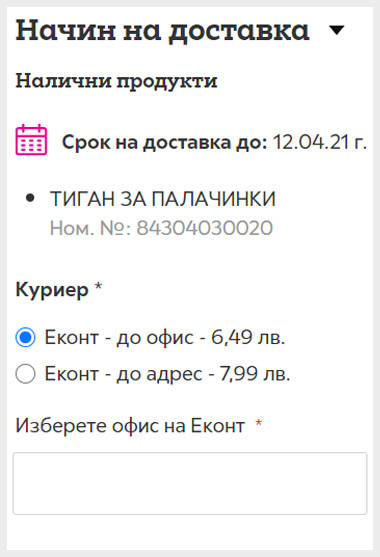This screenshot has width=380, height=557.
Task: Click the delivery date 12.04.21 г.
Action: tap(320, 142)
